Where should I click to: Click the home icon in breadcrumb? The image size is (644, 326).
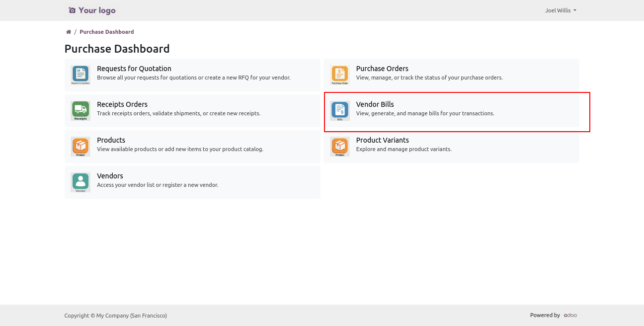pyautogui.click(x=69, y=32)
